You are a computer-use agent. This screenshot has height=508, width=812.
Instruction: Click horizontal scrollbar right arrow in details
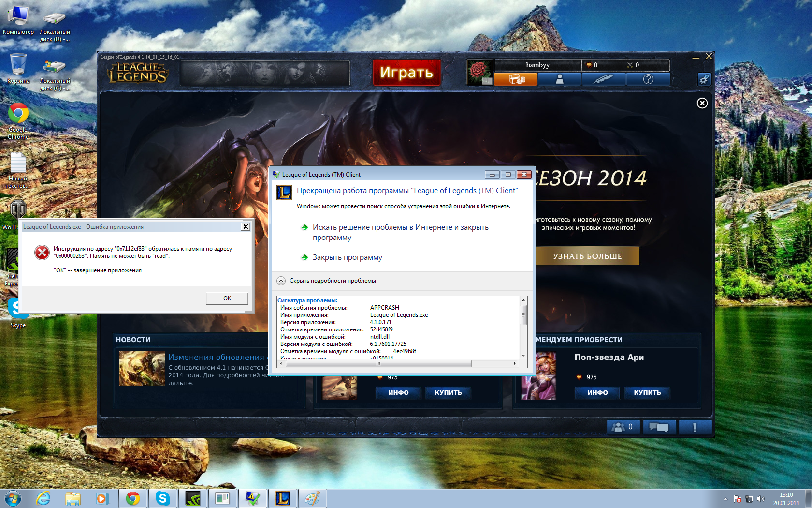click(x=515, y=363)
